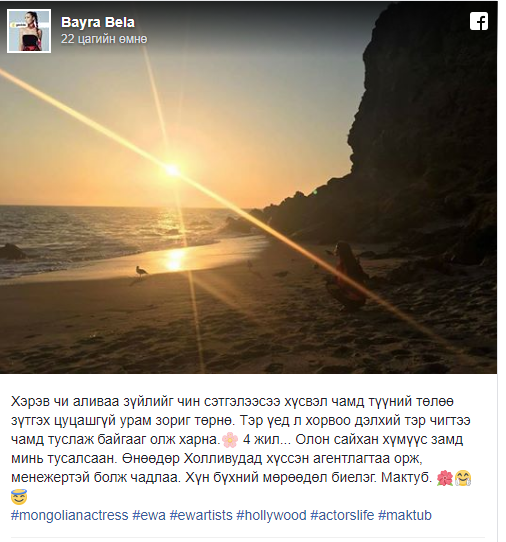
Task: Open the #ewa hashtag
Action: tap(149, 515)
